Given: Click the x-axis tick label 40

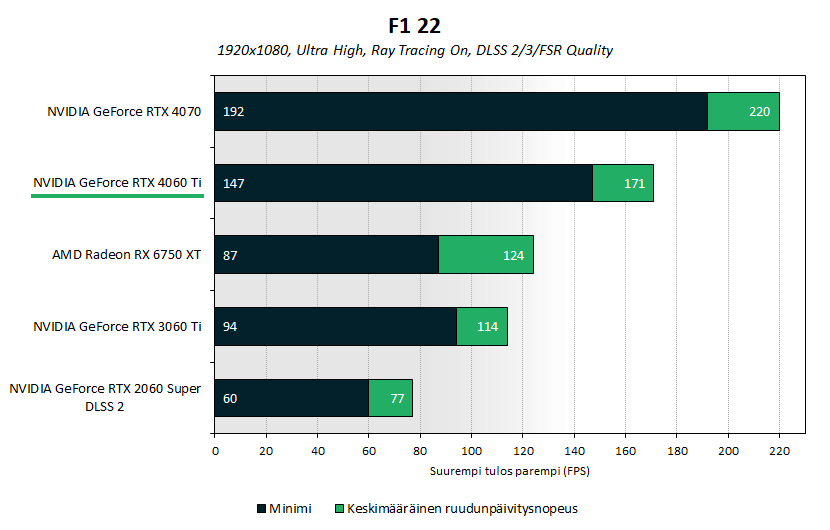Looking at the screenshot, I should [318, 451].
